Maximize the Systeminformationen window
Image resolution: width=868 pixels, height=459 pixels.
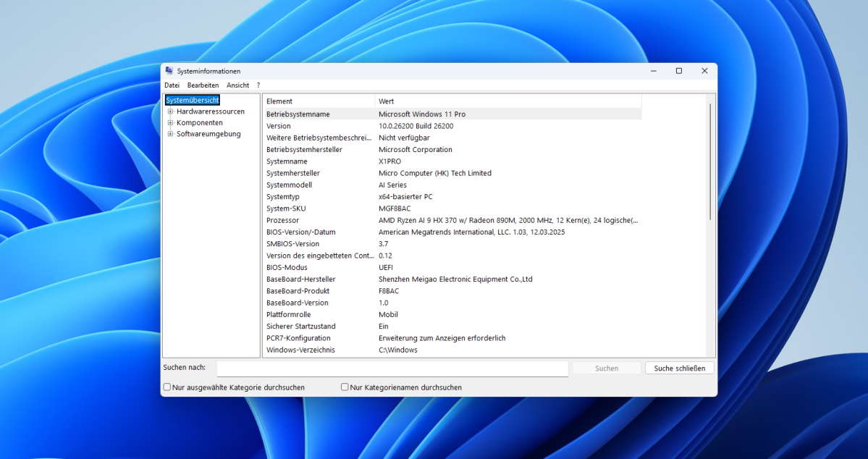pos(679,71)
